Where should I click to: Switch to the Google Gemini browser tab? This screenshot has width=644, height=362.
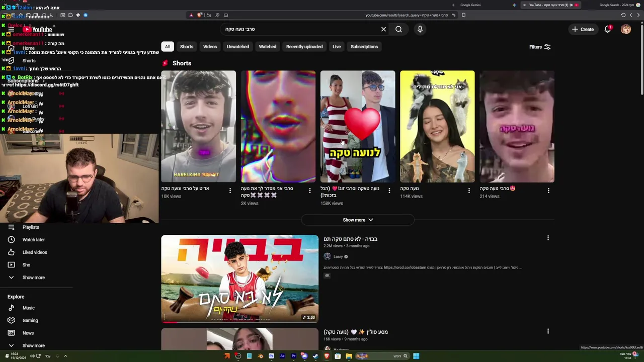[x=470, y=5]
